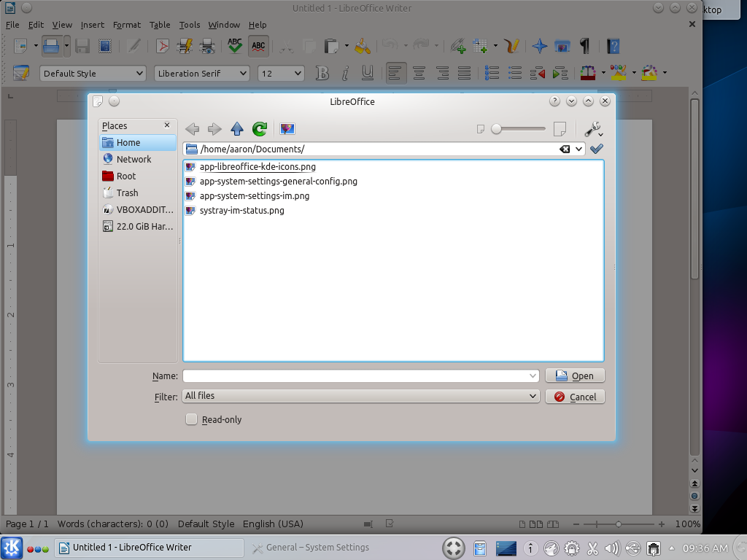Image resolution: width=747 pixels, height=560 pixels.
Task: Click Writer status bar zoom slider
Action: [x=619, y=524]
